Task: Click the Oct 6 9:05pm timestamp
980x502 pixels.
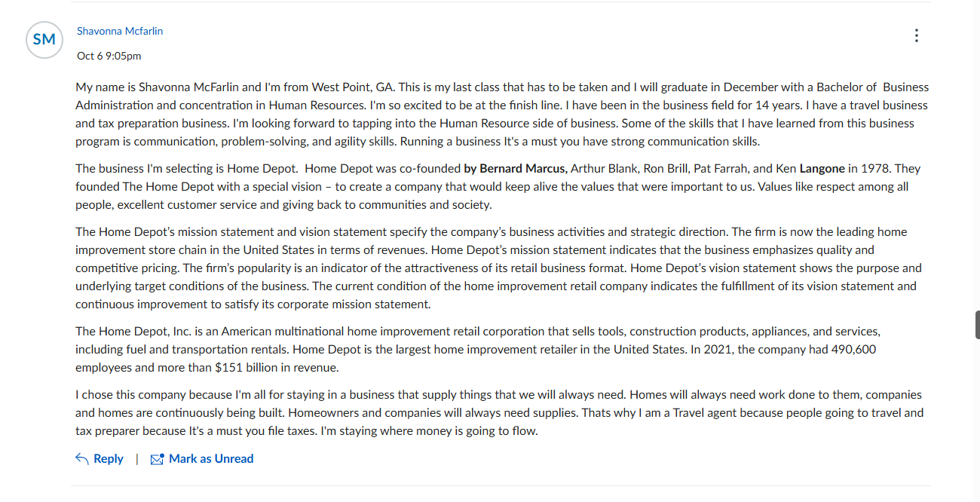Action: click(x=109, y=56)
